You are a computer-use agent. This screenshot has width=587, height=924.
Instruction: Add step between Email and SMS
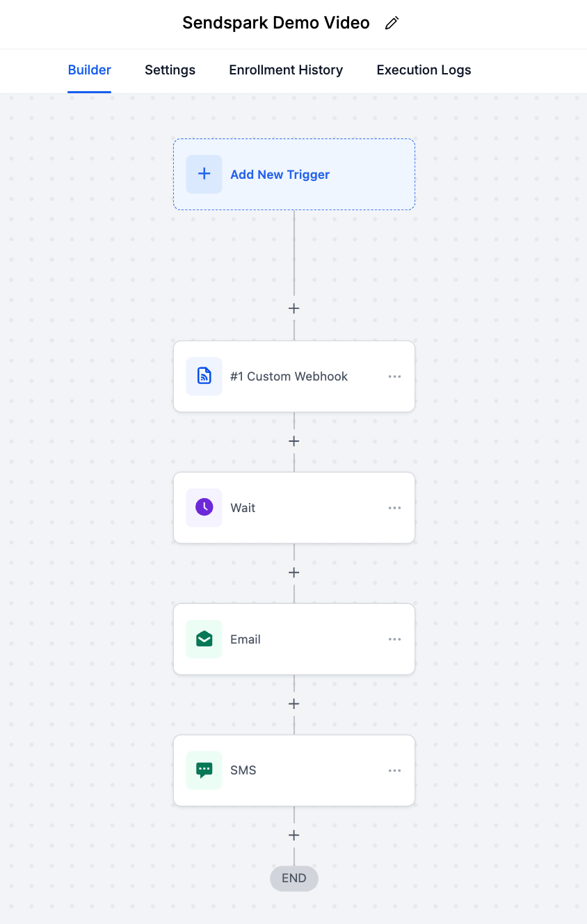click(294, 704)
